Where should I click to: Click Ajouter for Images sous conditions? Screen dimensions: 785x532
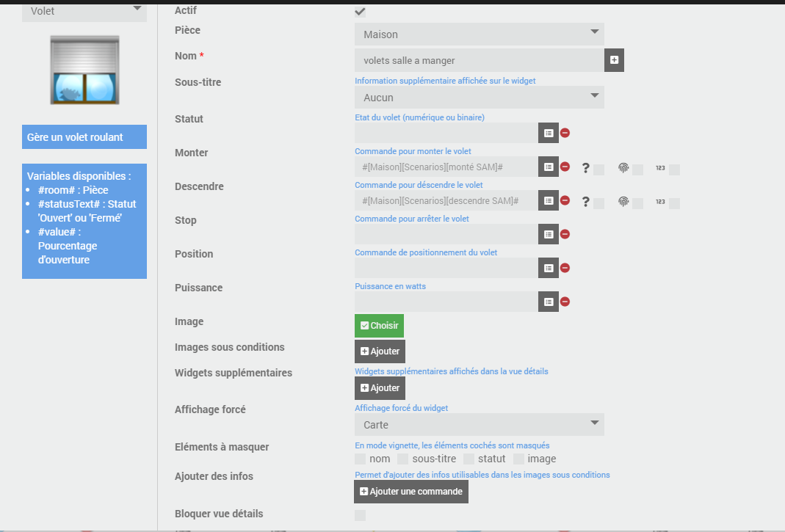tap(380, 351)
